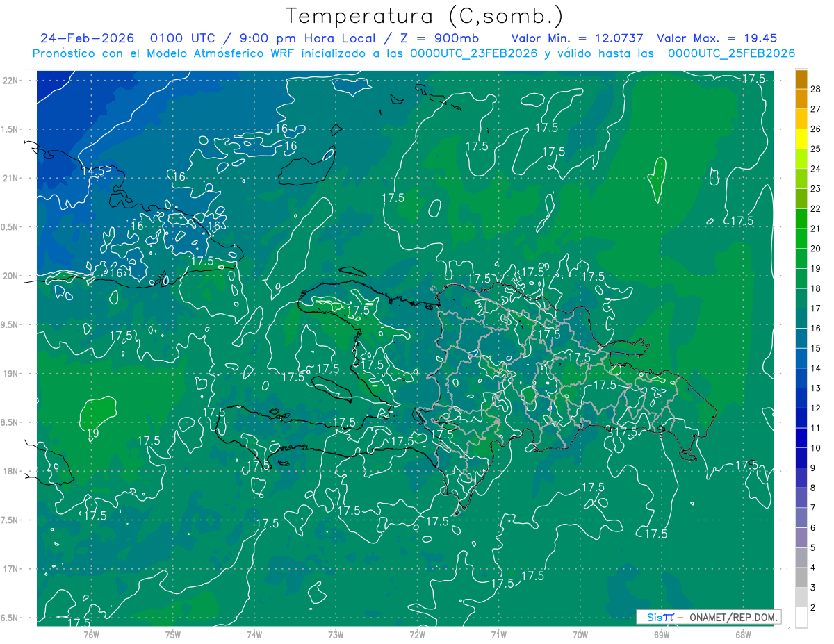834x644 pixels.
Task: Click the '12' color scale label
Action: click(816, 408)
